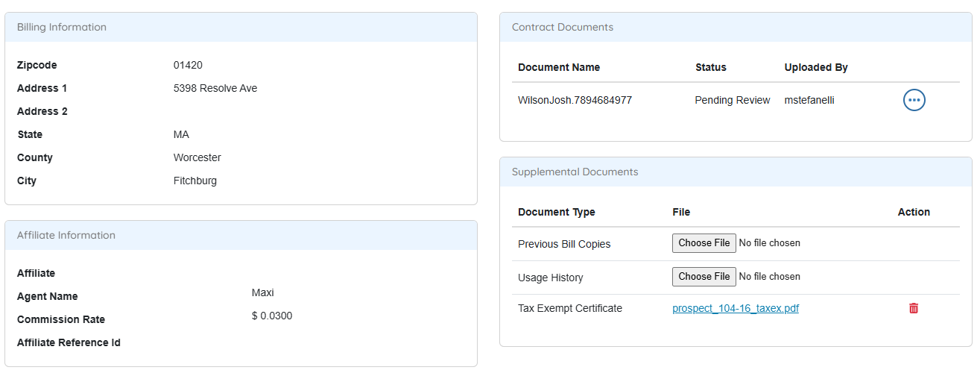Click the Affiliate Information panel header
Viewport: 980px width, 376px height.
(x=66, y=236)
